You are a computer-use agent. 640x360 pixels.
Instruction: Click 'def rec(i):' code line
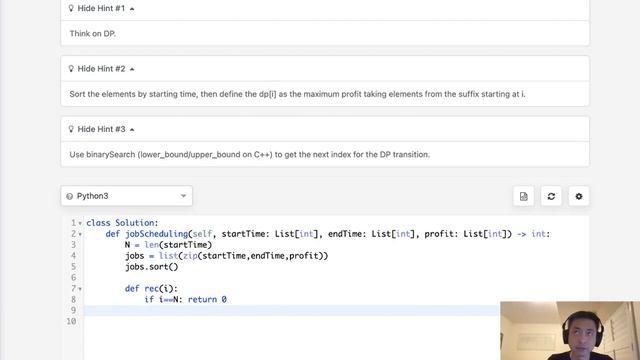(151, 288)
